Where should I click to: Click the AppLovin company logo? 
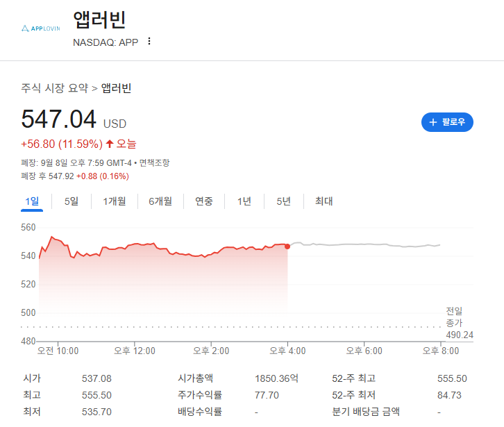pos(41,28)
